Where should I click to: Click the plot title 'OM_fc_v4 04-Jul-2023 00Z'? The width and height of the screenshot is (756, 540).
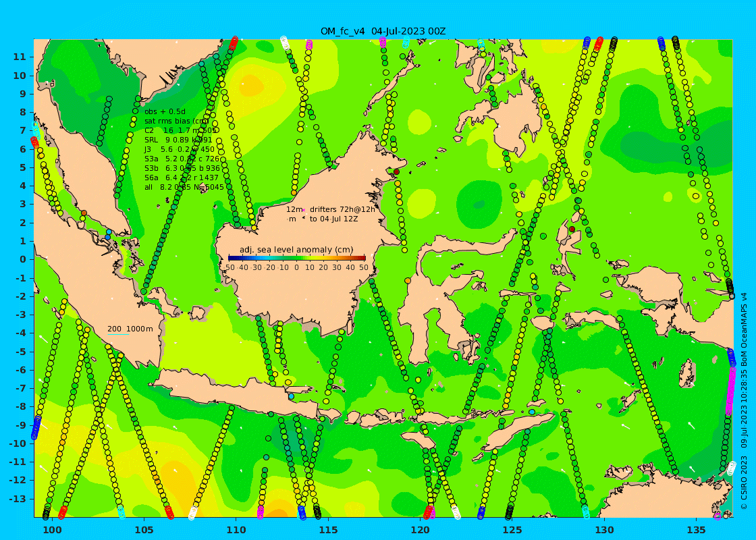(x=383, y=31)
